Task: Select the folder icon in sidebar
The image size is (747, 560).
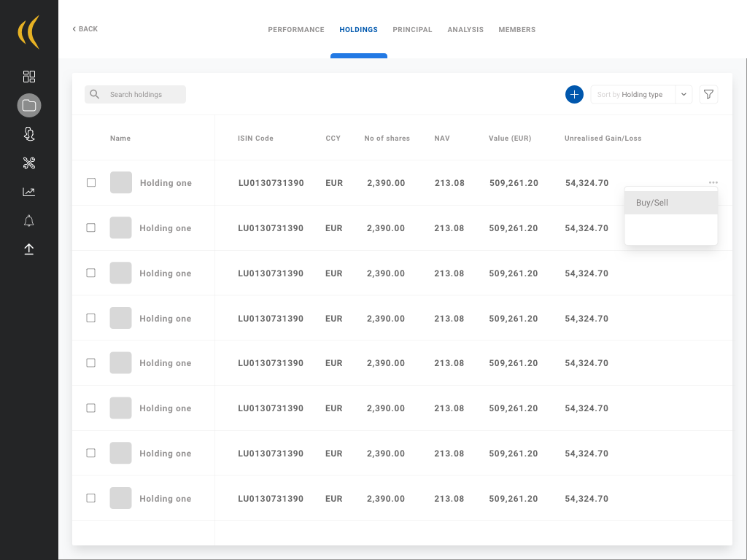Action: click(29, 105)
